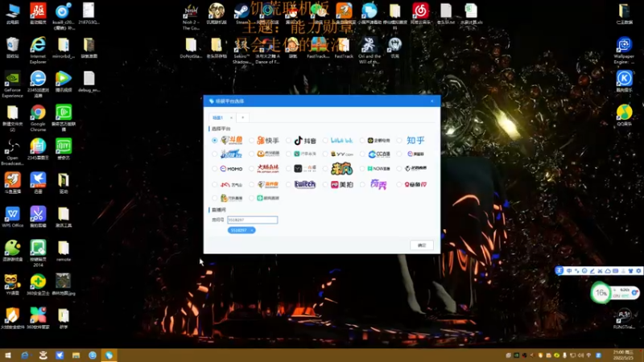Open the Tencent Video desktop icon
Viewport: 644px width, 362px height.
[64, 81]
